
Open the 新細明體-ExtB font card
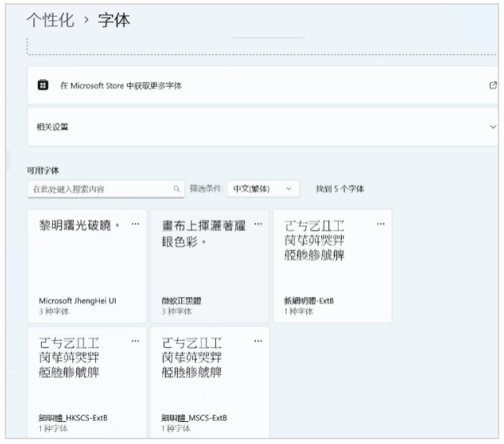click(332, 266)
